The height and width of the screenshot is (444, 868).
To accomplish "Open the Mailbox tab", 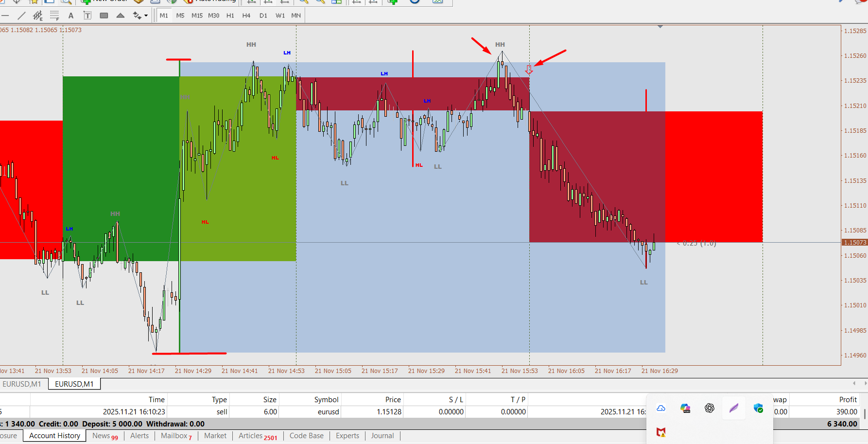I will (x=176, y=436).
